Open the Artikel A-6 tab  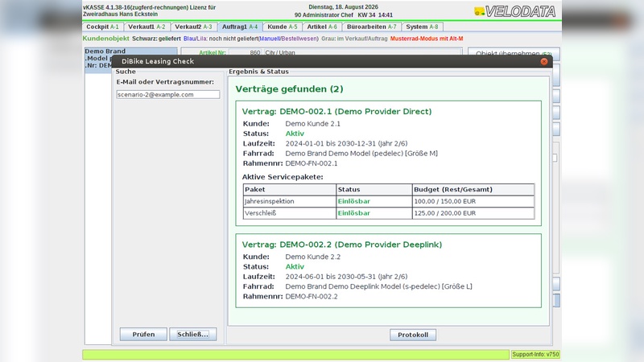pos(322,27)
